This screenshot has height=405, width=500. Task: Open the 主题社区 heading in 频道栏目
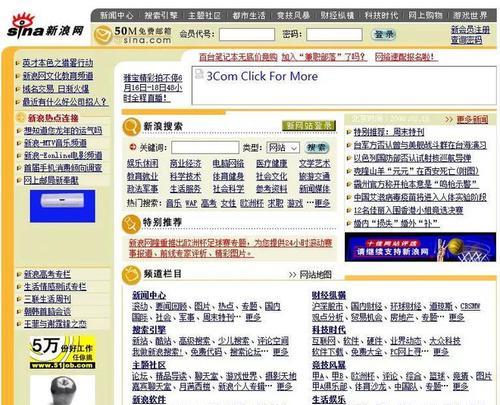149,365
